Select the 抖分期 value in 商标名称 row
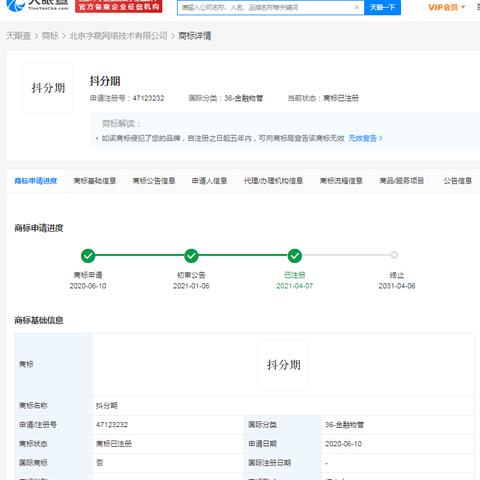The image size is (480, 480). [x=107, y=406]
